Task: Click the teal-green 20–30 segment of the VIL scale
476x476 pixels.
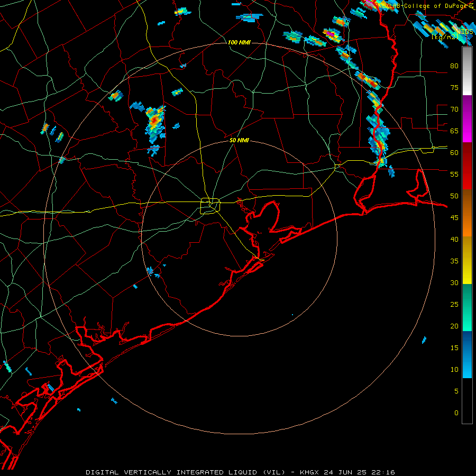Action: click(x=467, y=307)
